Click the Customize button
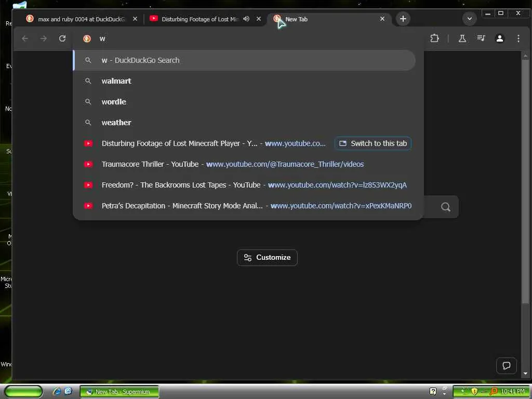The image size is (532, 399). coord(267,258)
